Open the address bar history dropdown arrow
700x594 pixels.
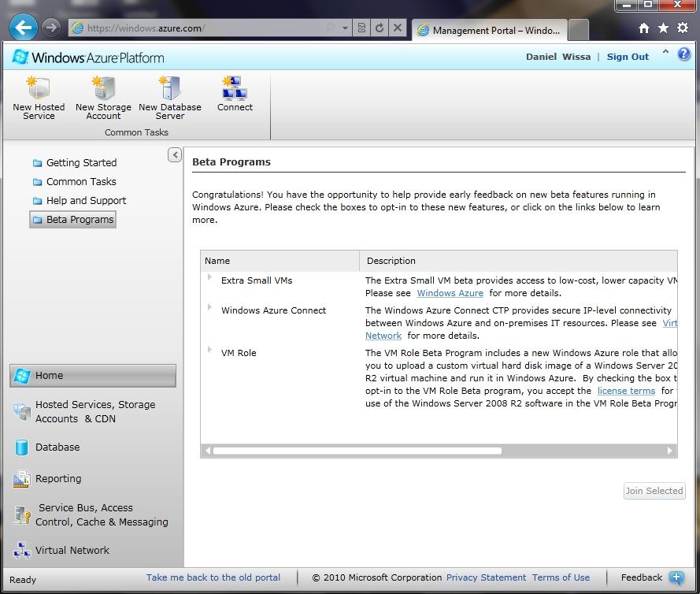click(345, 28)
